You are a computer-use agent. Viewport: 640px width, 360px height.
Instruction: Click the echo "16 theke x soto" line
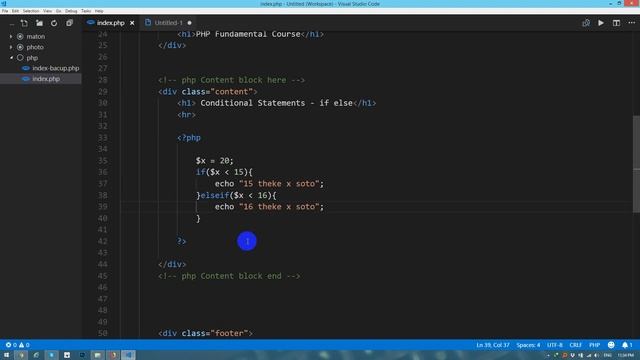(x=269, y=207)
